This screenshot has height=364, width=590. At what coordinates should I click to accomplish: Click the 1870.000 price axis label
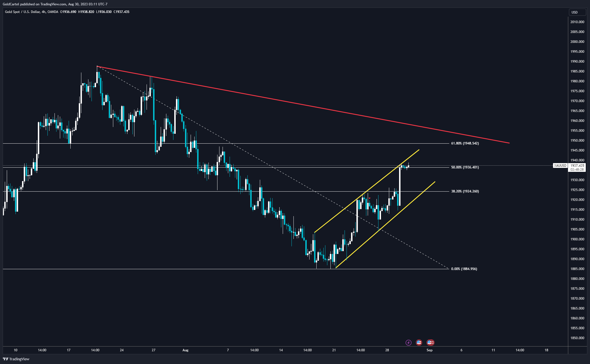click(x=577, y=299)
